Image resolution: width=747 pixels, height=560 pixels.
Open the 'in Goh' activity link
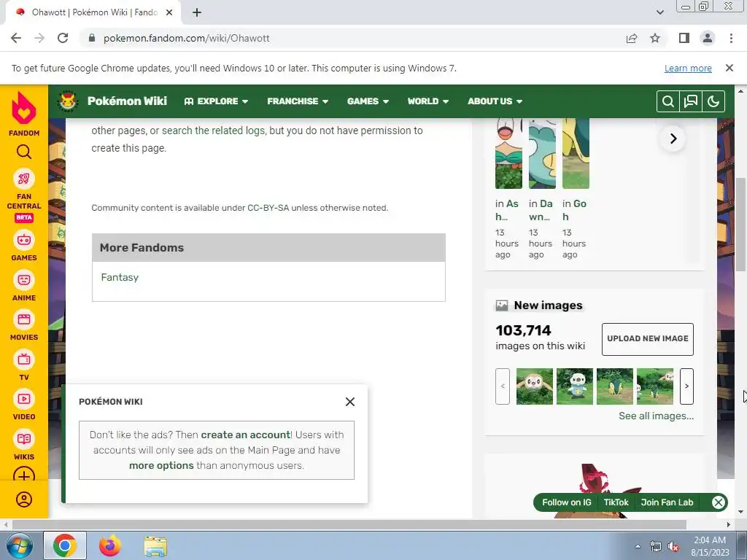pos(574,210)
